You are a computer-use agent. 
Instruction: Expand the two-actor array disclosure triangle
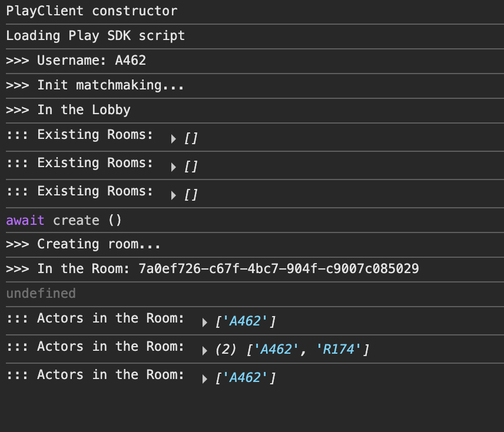tap(205, 351)
